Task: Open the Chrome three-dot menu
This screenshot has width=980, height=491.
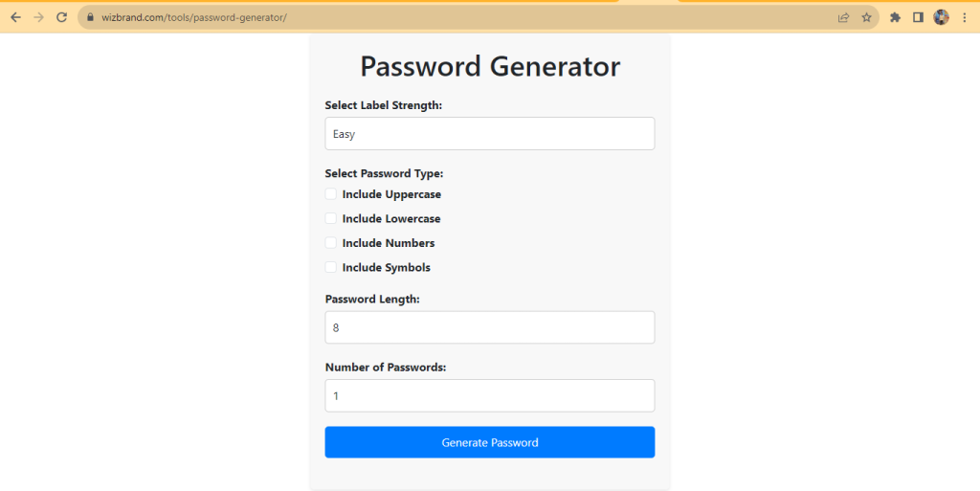Action: click(964, 17)
